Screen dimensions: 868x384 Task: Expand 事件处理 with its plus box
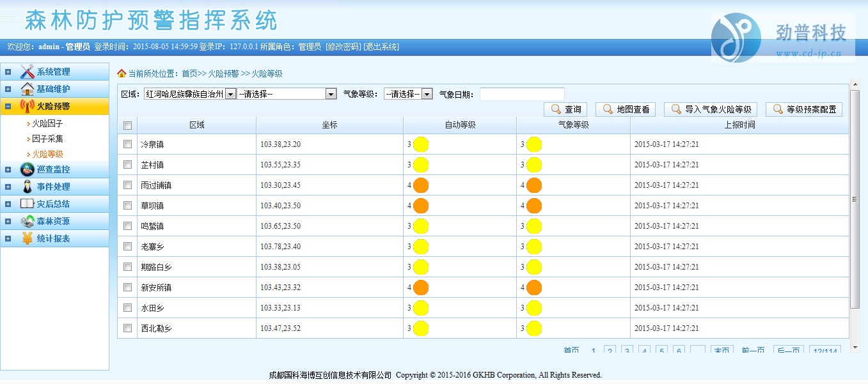click(x=8, y=187)
